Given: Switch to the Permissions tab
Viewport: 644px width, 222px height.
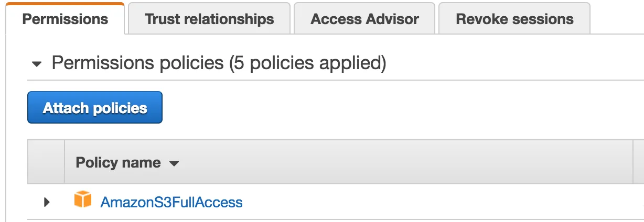Looking at the screenshot, I should click(x=65, y=19).
